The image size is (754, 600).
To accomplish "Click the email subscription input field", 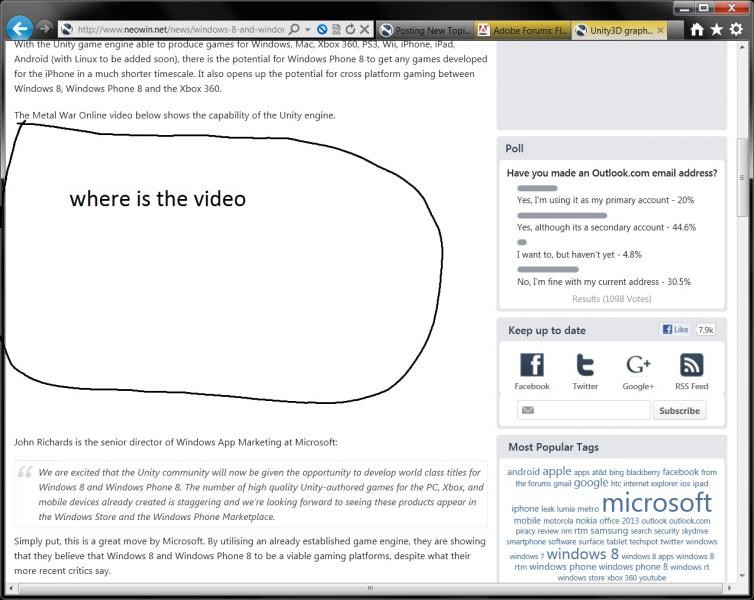I will pos(583,410).
